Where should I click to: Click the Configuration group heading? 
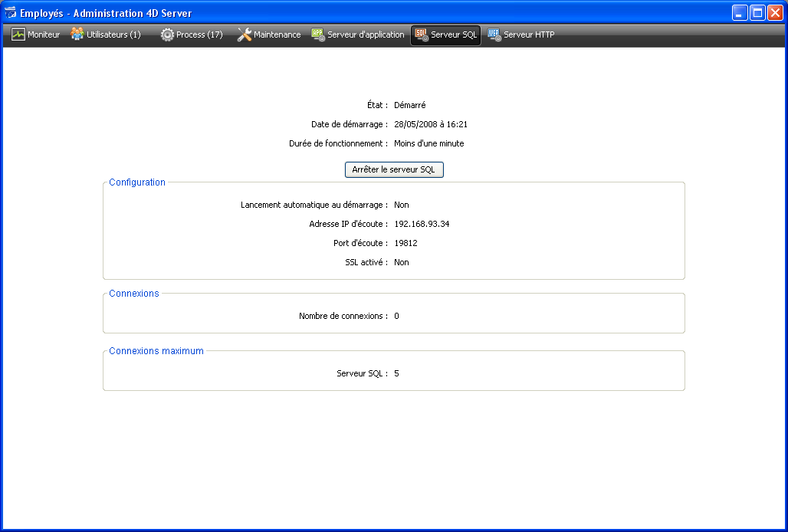pos(137,182)
